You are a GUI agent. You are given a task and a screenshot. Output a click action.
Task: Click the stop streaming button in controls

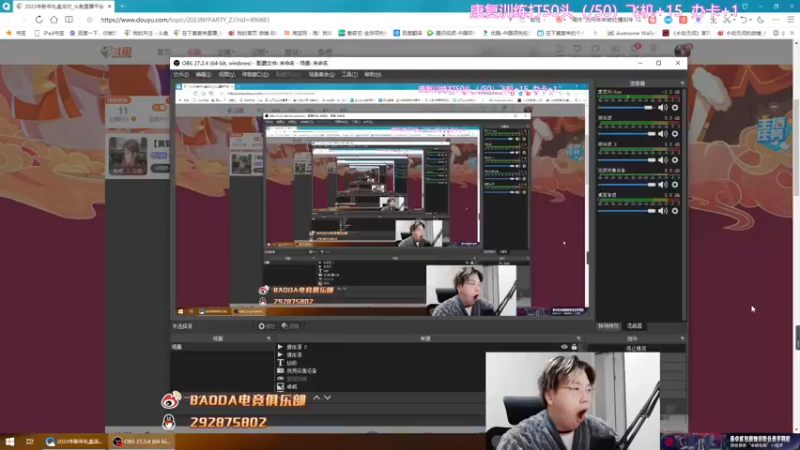click(x=636, y=348)
